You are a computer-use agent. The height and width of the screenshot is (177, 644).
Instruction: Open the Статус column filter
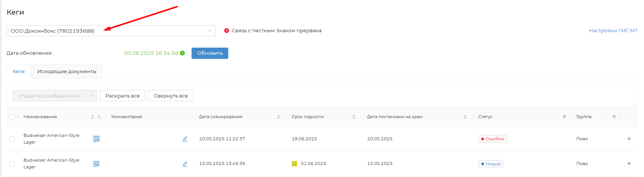[x=564, y=117]
